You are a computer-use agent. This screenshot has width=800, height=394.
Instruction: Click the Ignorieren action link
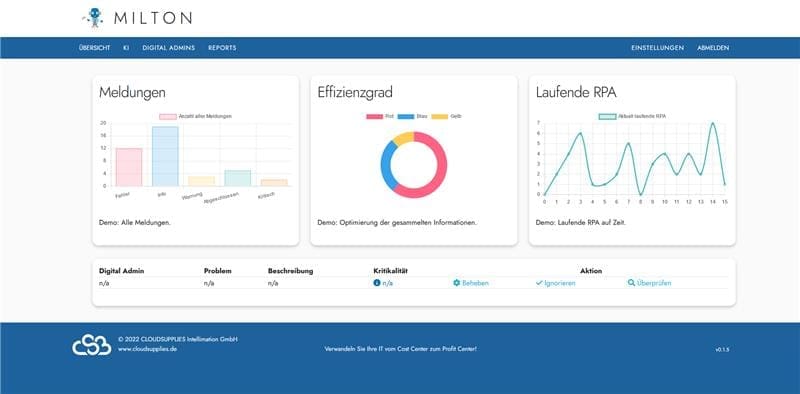pos(560,283)
